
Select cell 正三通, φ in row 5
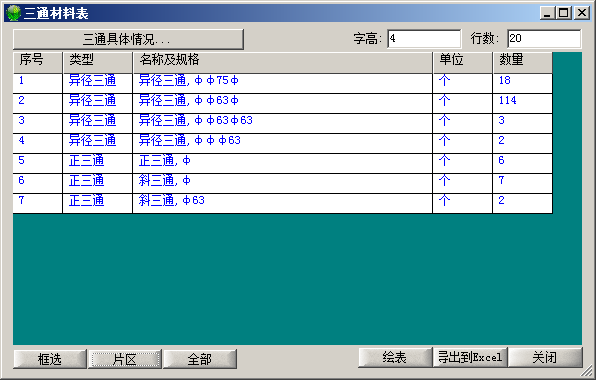[x=282, y=163]
